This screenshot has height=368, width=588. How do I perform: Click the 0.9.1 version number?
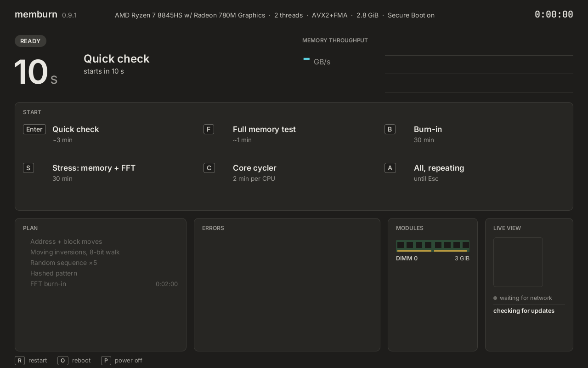[x=69, y=15]
